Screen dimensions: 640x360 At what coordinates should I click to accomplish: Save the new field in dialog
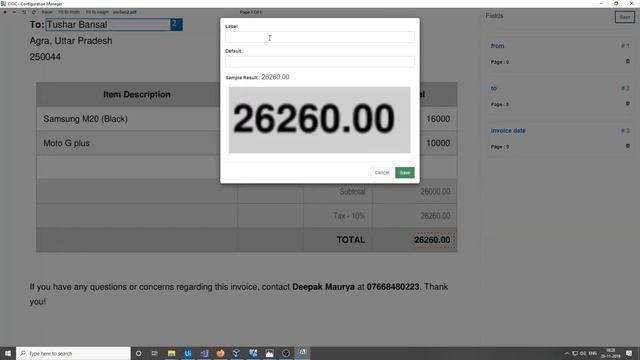click(404, 173)
